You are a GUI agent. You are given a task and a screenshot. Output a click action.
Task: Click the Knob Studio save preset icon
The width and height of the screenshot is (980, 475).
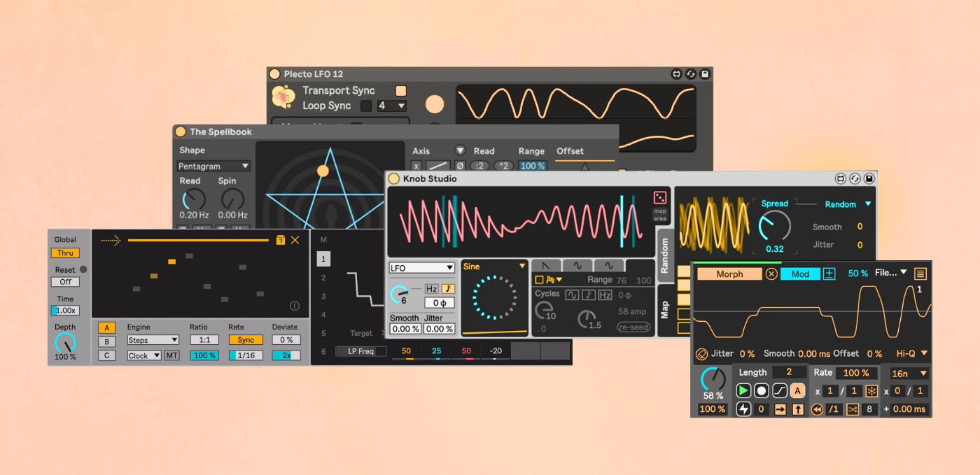(869, 179)
